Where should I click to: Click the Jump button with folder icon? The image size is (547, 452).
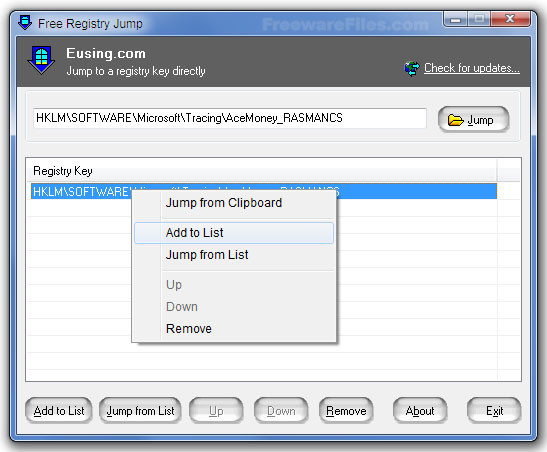pyautogui.click(x=473, y=120)
